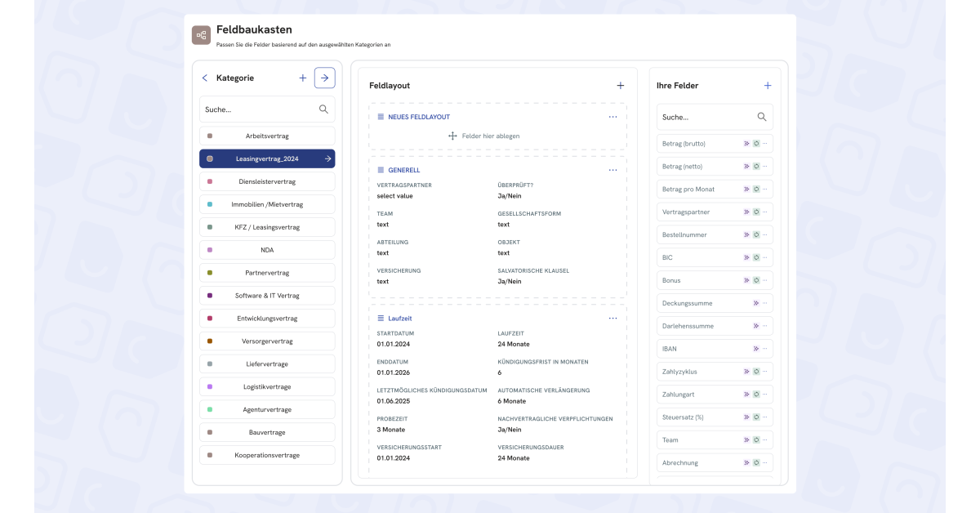Open the Entwicklungsvertrag category
The image size is (980, 513).
267,319
